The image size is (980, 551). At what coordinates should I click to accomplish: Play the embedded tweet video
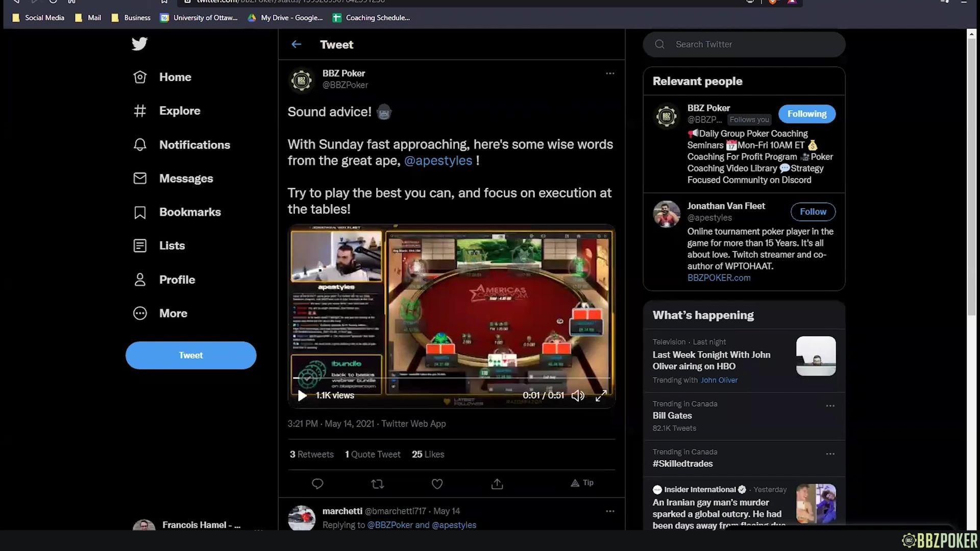tap(302, 395)
